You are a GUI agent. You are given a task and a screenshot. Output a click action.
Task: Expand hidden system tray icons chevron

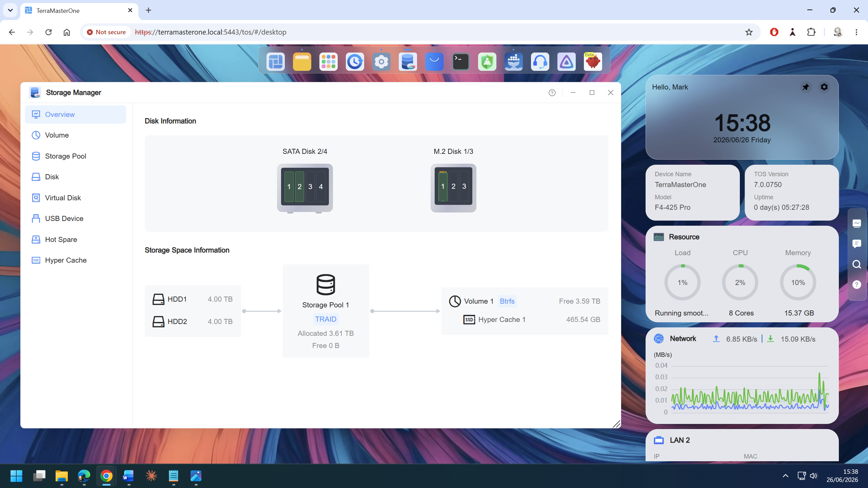pyautogui.click(x=785, y=476)
